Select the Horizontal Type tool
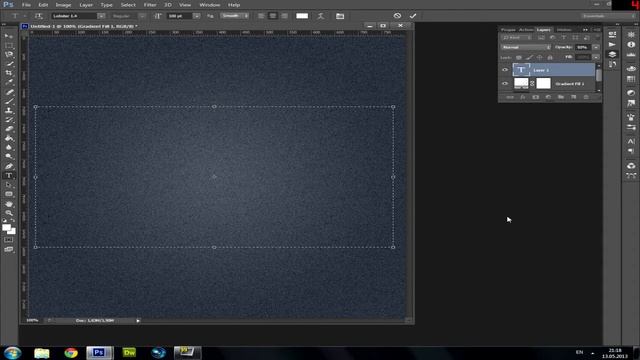Viewport: 640px width, 360px height. coord(9,176)
